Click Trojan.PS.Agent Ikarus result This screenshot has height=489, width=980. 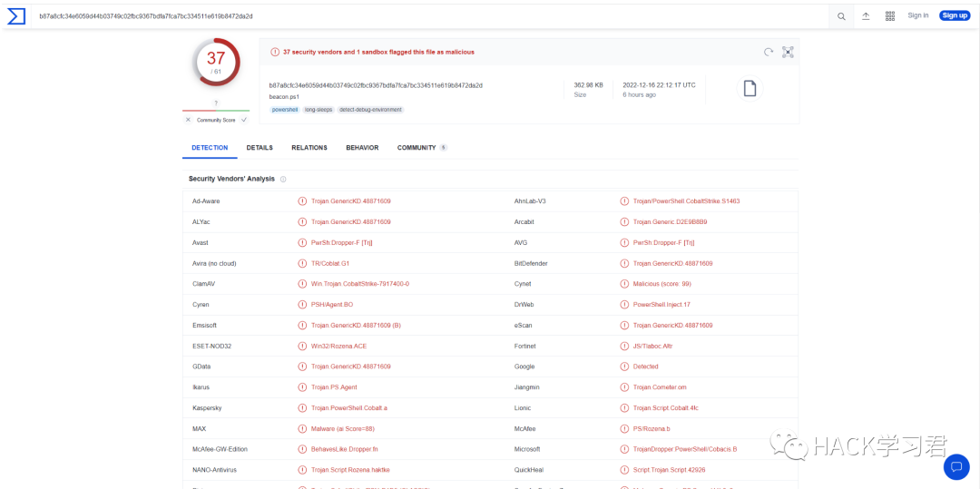(x=334, y=387)
